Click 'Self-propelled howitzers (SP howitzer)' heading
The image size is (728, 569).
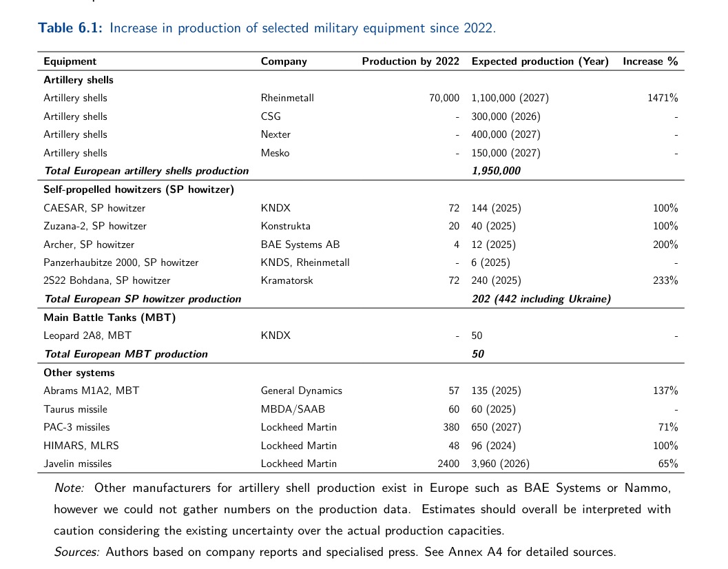tap(138, 189)
